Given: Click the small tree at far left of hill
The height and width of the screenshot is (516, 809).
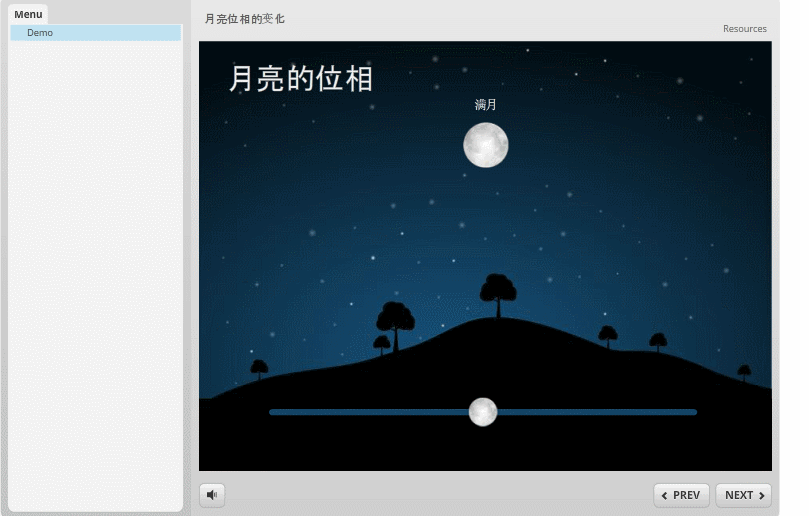Looking at the screenshot, I should click(259, 368).
